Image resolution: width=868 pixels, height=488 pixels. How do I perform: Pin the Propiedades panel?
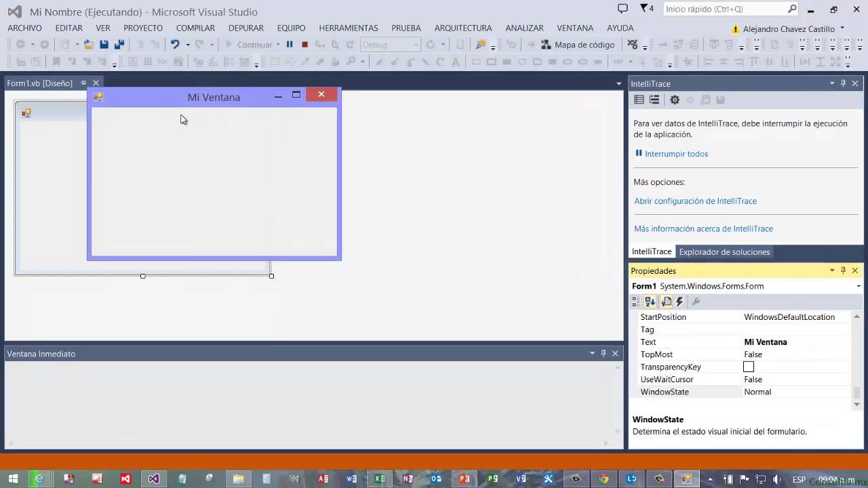(x=844, y=270)
